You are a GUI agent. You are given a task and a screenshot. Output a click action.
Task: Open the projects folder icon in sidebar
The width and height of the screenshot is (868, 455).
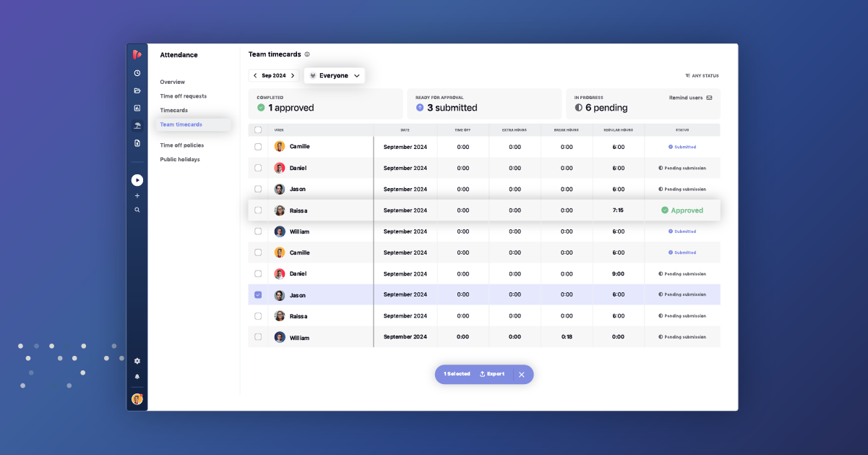pos(137,90)
